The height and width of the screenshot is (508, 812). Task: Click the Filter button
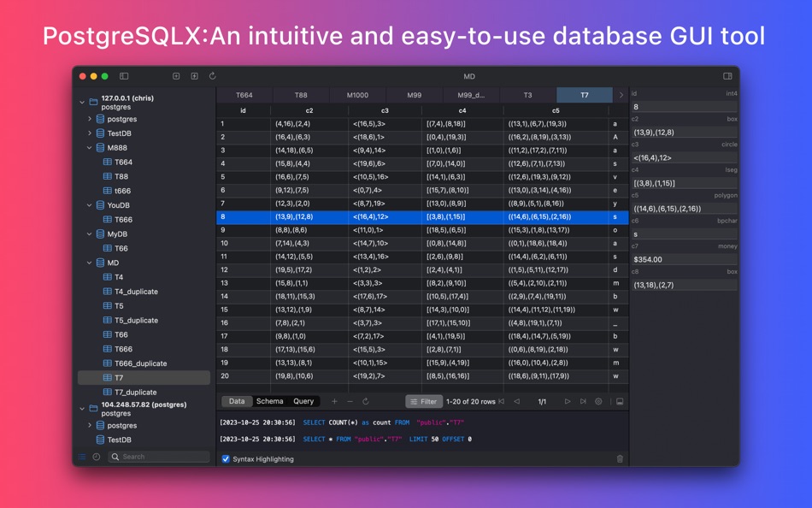424,402
